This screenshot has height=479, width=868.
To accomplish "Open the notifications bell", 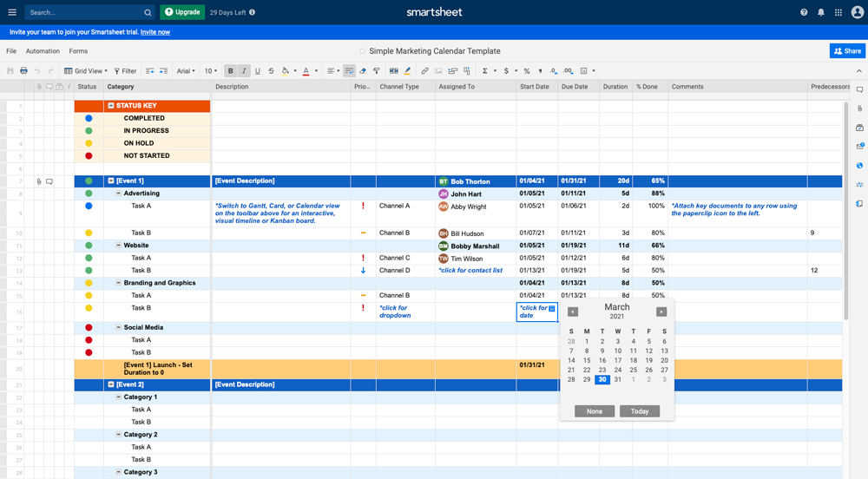I will [821, 12].
